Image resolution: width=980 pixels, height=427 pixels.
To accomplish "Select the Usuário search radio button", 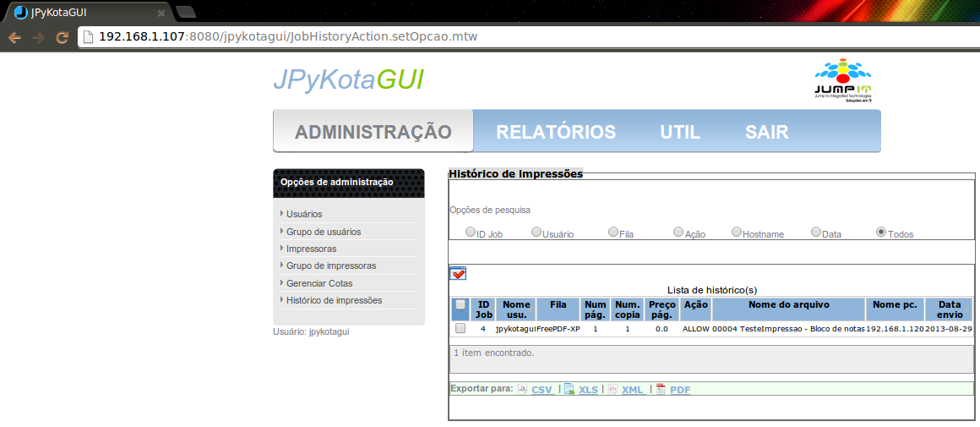I will [536, 232].
